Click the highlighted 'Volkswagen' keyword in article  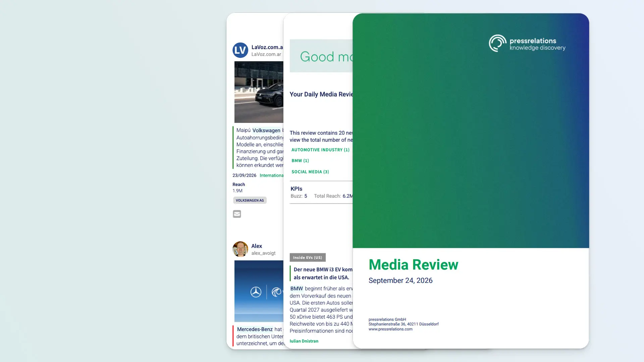[x=266, y=130]
